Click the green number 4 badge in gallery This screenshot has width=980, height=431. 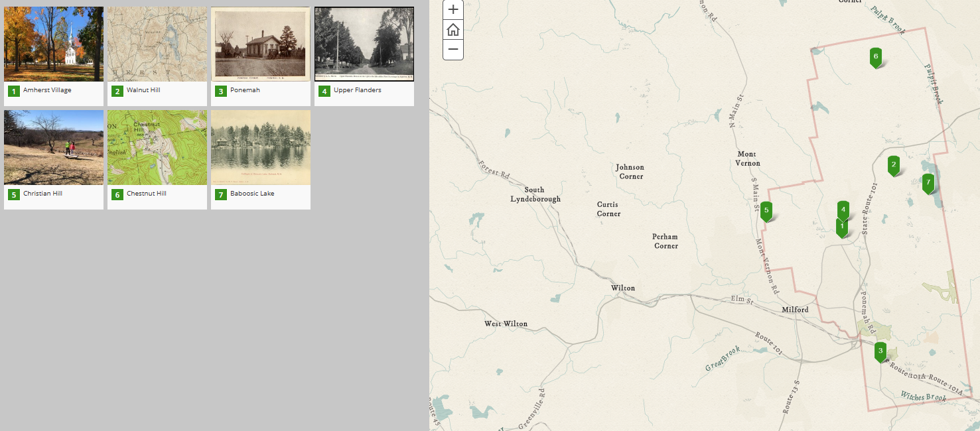click(x=324, y=91)
